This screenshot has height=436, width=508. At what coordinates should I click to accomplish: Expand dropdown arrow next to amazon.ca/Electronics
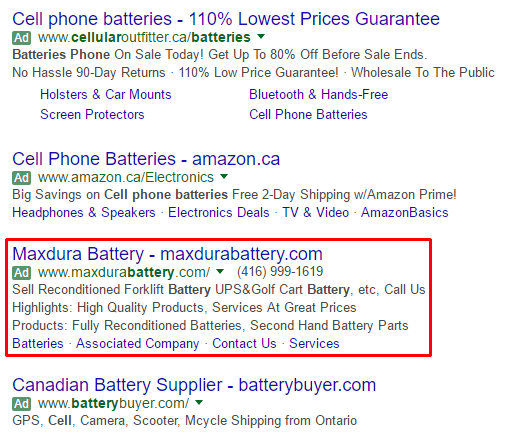(x=224, y=176)
